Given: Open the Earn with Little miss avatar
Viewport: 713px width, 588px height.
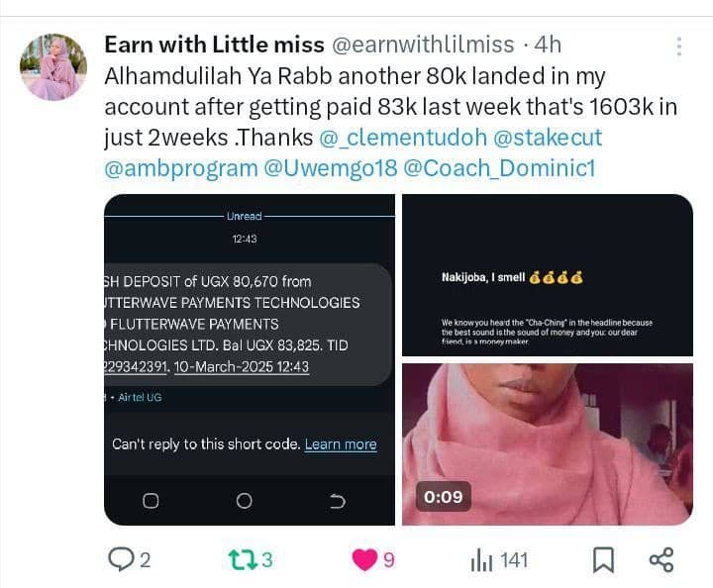Looking at the screenshot, I should coord(53,66).
